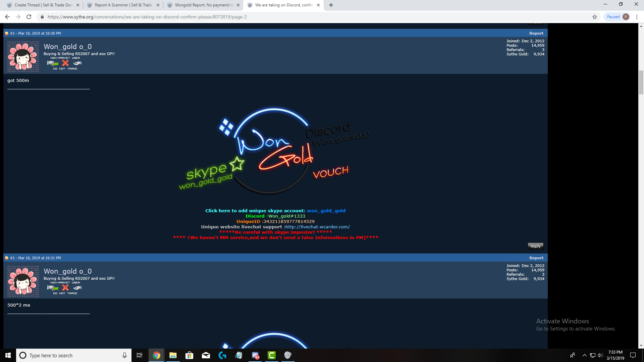Viewport: 644px width, 362px height.
Task: Click the avatar on the 10:31 PM post
Action: click(x=23, y=281)
